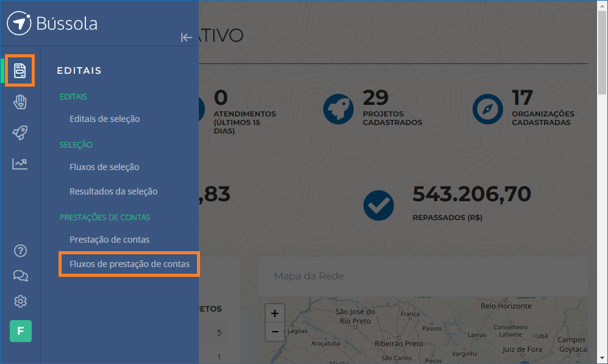Click Ribeirão Preto on the map
This screenshot has height=364, width=608.
pyautogui.click(x=399, y=343)
